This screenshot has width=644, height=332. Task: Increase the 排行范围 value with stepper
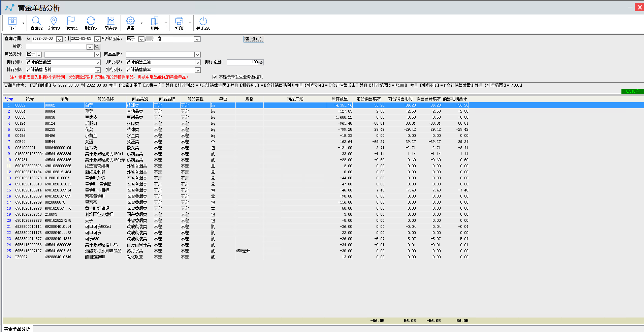coord(261,61)
